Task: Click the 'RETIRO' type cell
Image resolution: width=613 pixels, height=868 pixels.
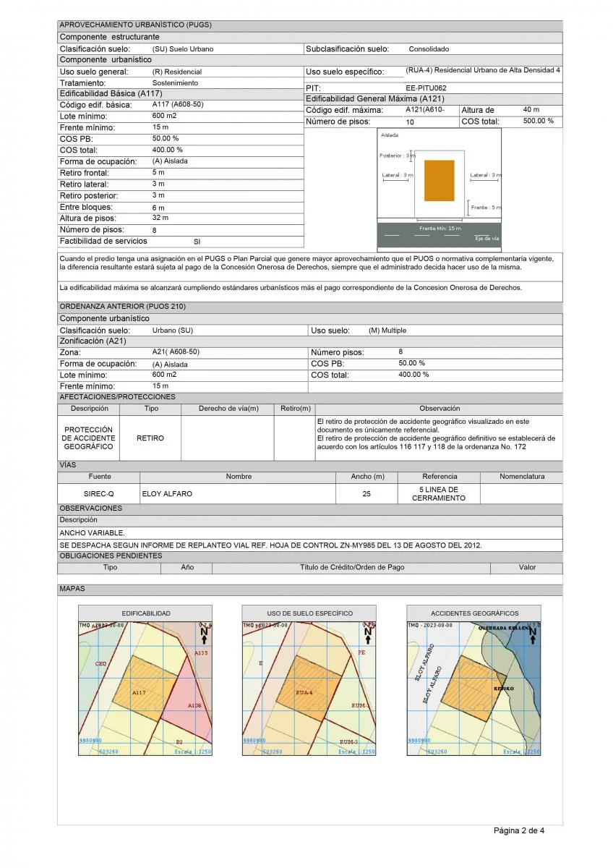Action: [x=150, y=438]
